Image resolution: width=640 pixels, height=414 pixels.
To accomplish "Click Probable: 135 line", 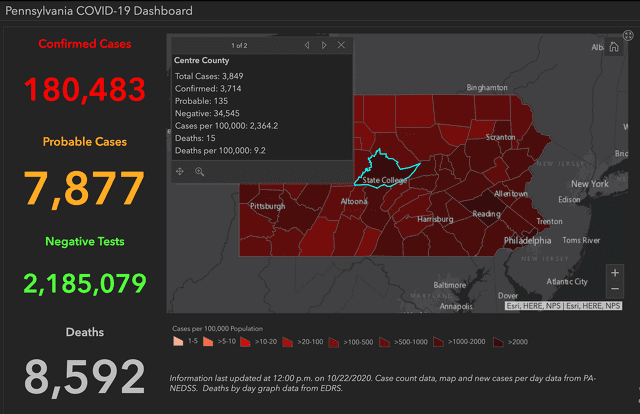I will (x=201, y=101).
